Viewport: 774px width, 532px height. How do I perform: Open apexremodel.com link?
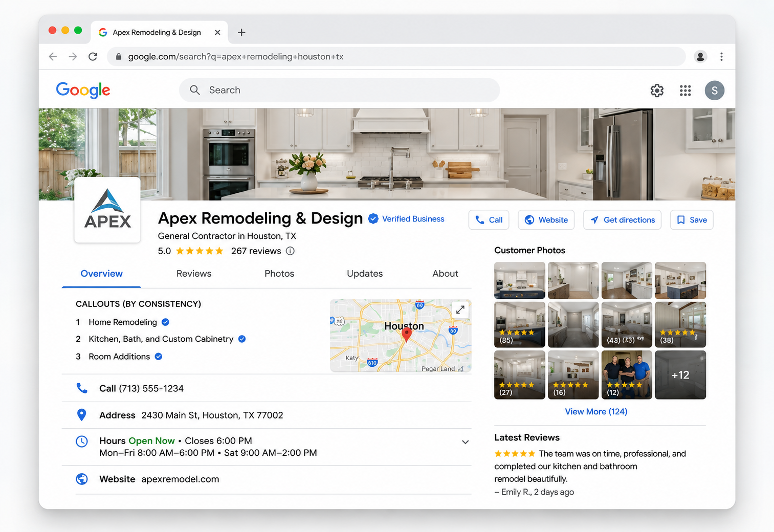pyautogui.click(x=180, y=479)
